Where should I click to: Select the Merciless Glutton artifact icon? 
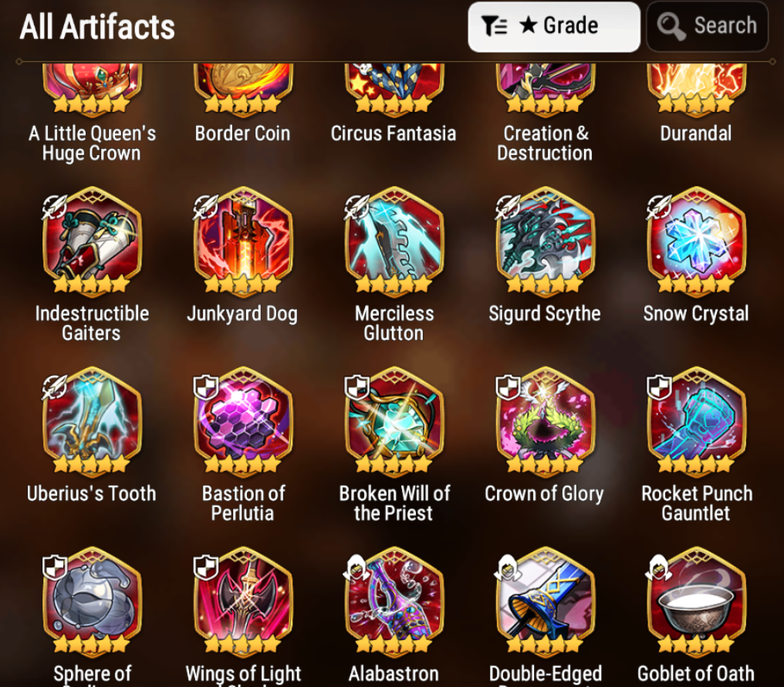394,240
